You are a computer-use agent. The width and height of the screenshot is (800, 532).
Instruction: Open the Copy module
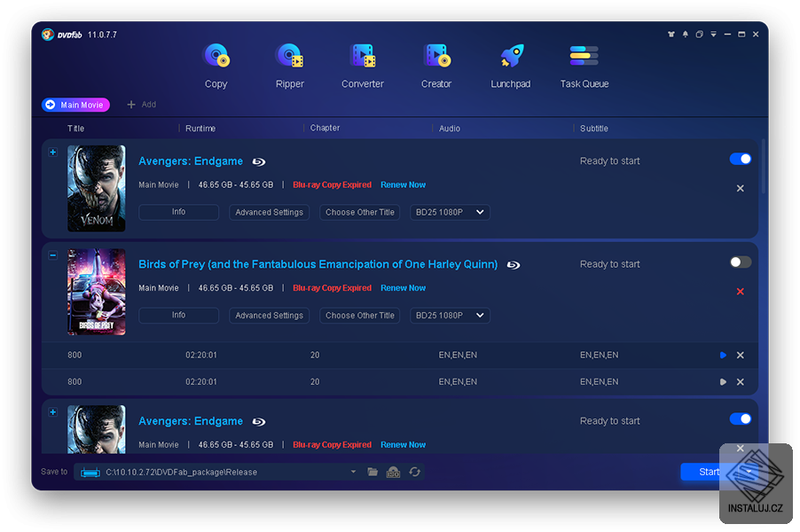click(216, 66)
